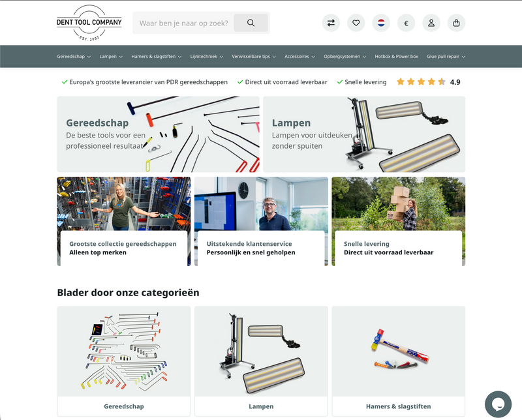Open the Hotbox & Power box nav item
Screen dimensions: 522x420
coord(397,57)
